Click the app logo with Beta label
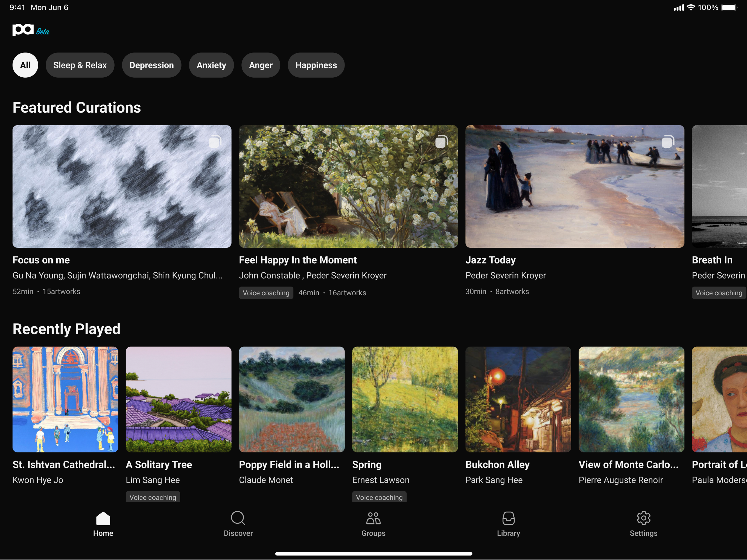This screenshot has height=560, width=747. click(x=31, y=30)
